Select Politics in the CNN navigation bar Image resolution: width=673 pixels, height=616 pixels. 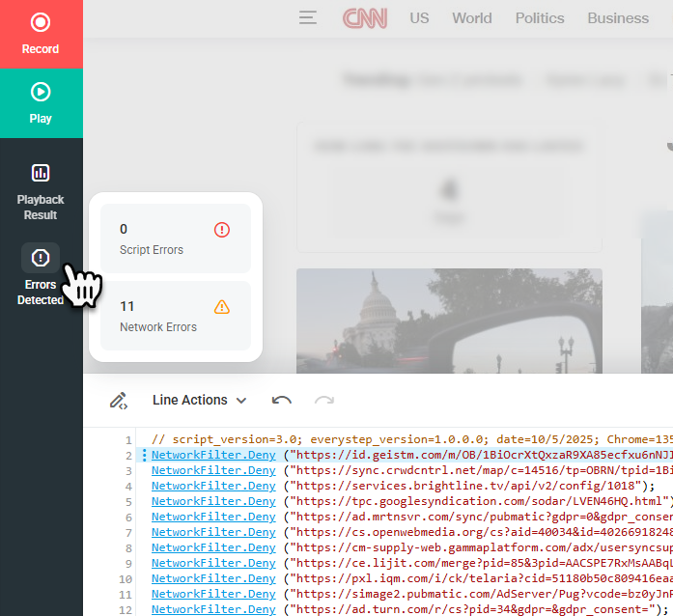(540, 17)
